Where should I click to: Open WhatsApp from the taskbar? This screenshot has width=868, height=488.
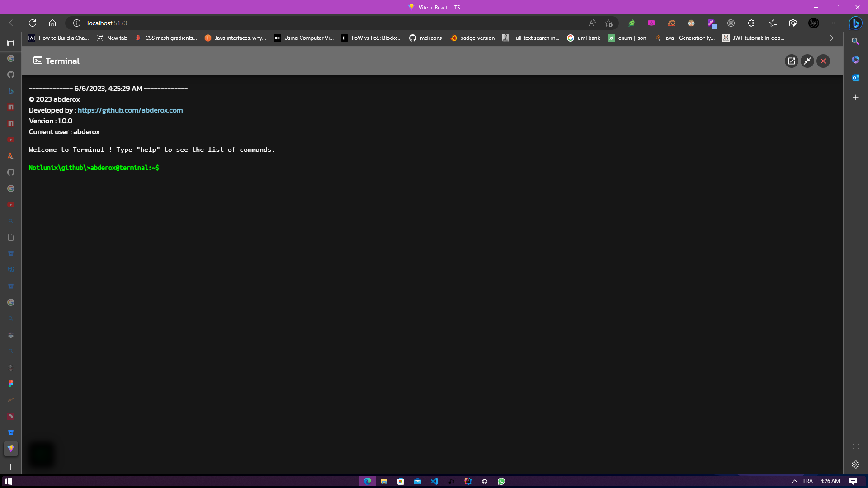pyautogui.click(x=501, y=481)
